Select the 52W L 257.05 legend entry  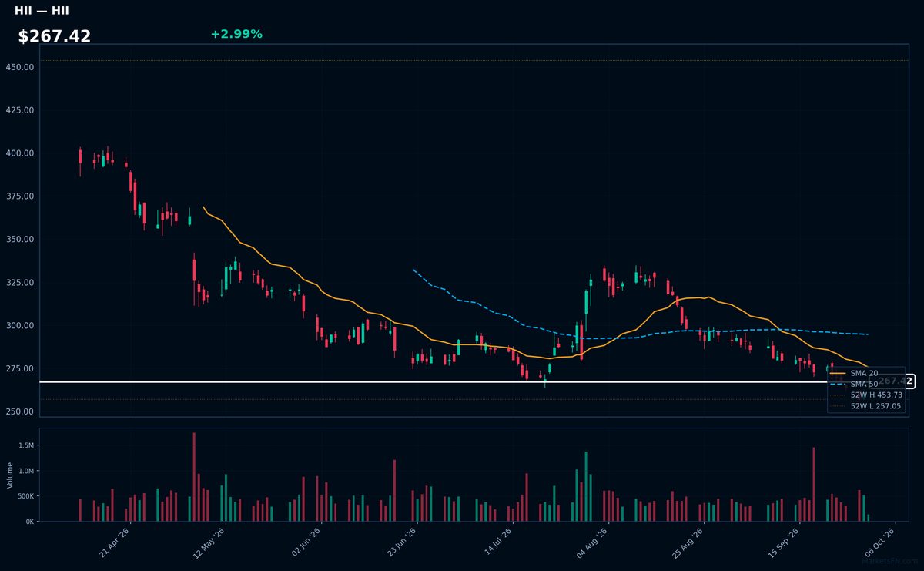click(x=865, y=405)
